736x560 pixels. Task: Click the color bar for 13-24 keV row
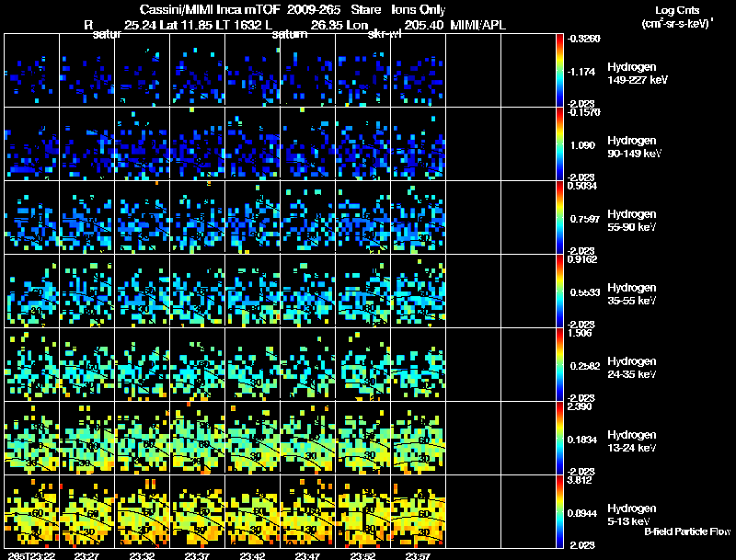coord(559,439)
